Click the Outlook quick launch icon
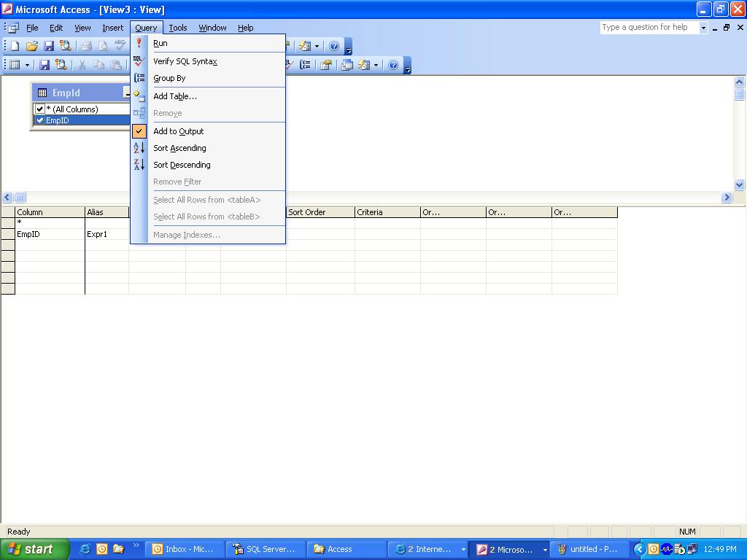The image size is (747, 560). (102, 549)
